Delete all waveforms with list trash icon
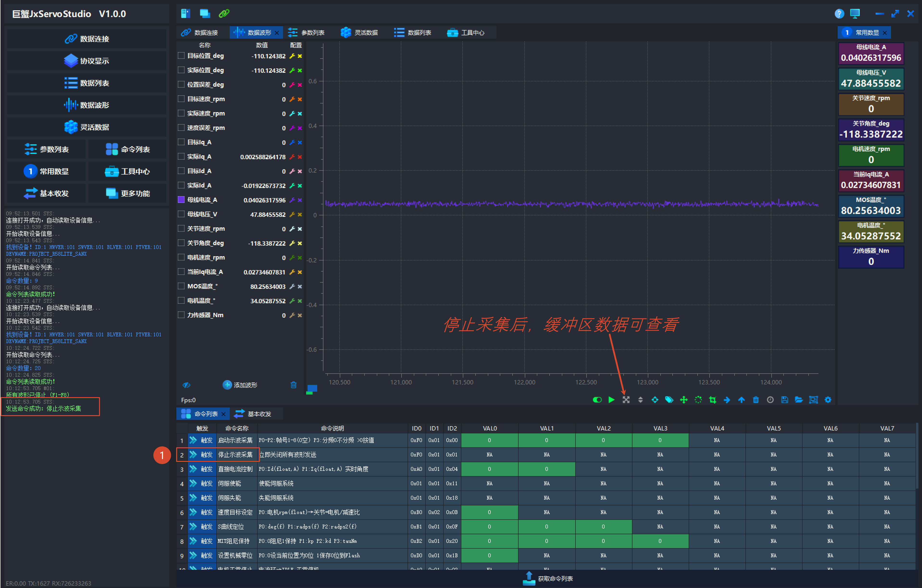Viewport: 922px width, 588px height. pyautogui.click(x=293, y=385)
